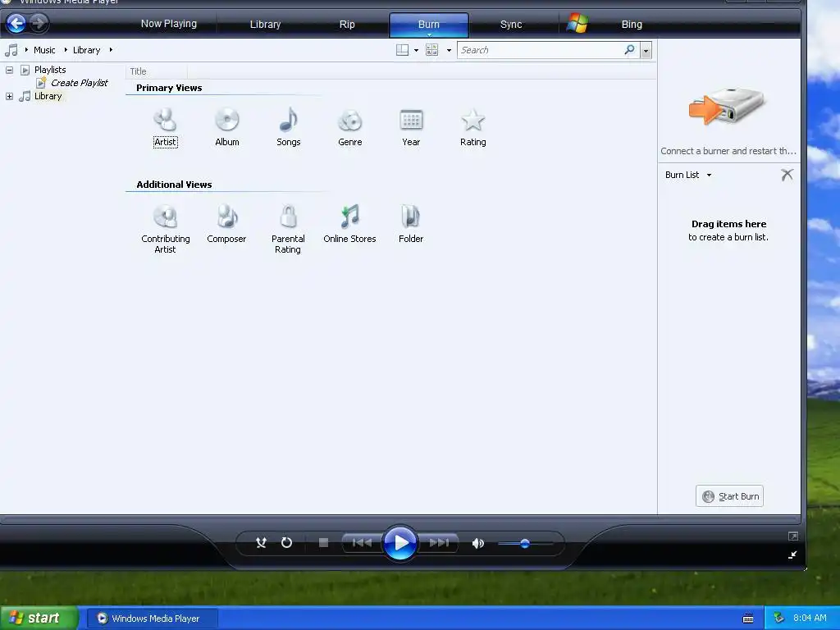Open the Bing tab
The width and height of the screenshot is (840, 630).
coord(632,24)
